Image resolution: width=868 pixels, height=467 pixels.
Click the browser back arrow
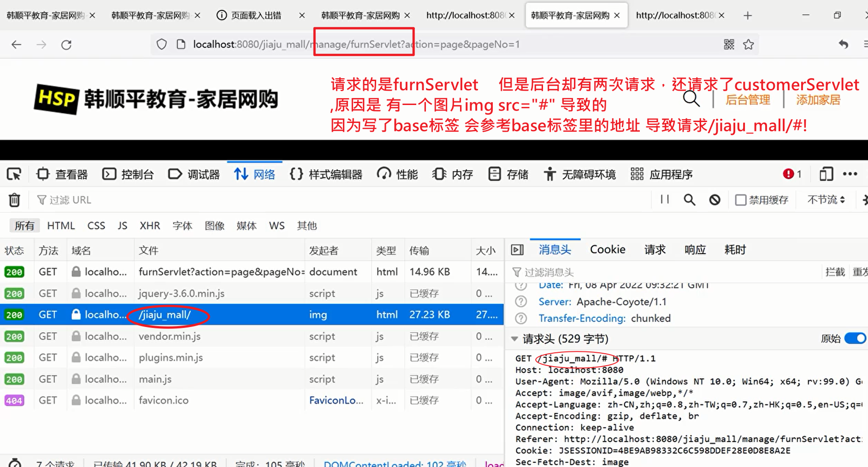click(x=17, y=45)
